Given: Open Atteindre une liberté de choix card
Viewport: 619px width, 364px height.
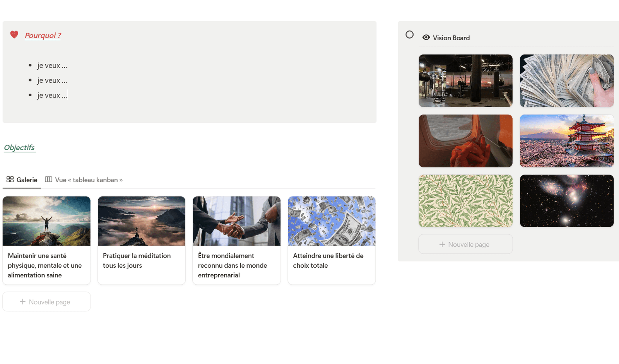Looking at the screenshot, I should [x=332, y=261].
